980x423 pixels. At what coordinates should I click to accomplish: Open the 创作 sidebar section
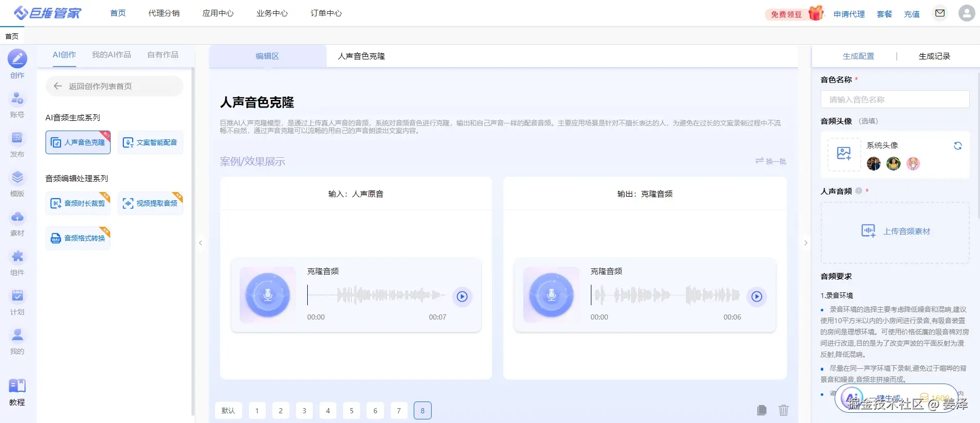pos(17,64)
